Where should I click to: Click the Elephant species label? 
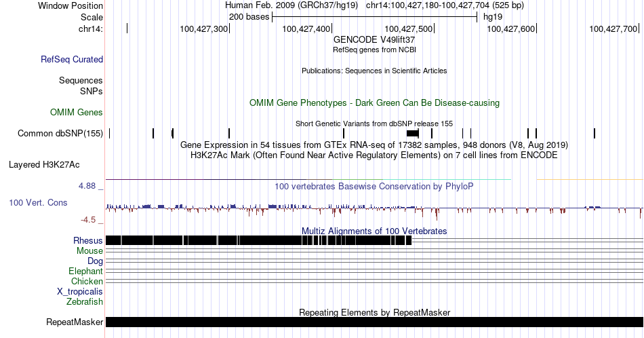[86, 271]
